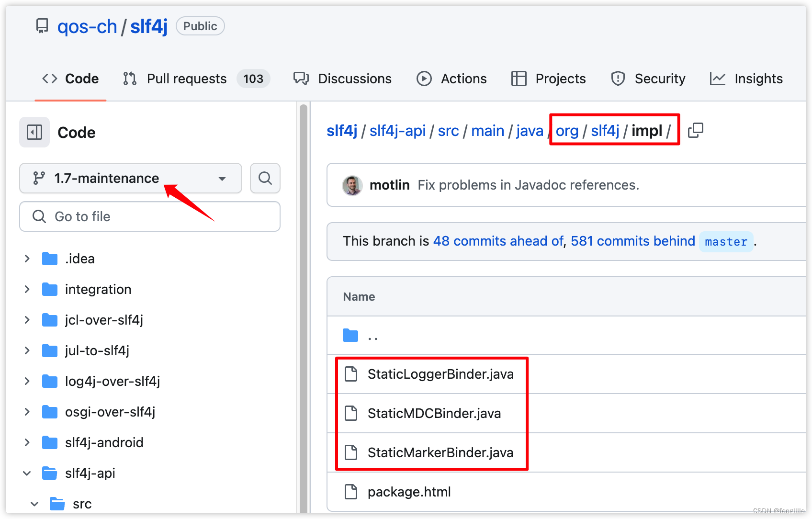Open StaticMDCBinder.java file
This screenshot has width=812, height=519.
pos(434,413)
